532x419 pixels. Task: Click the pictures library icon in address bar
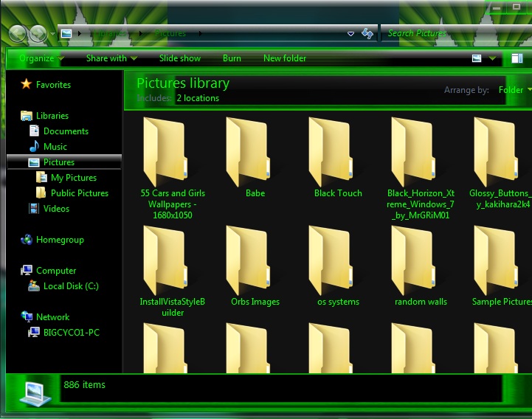66,33
